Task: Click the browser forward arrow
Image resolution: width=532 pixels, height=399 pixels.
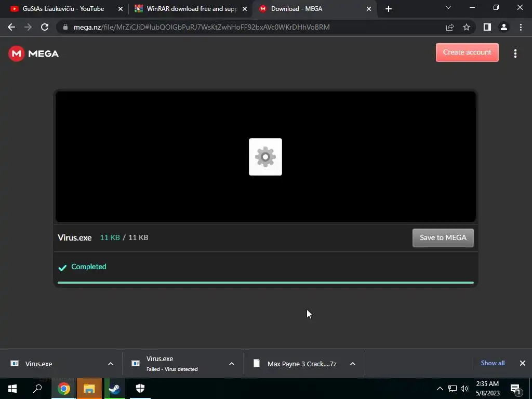Action: pos(28,27)
